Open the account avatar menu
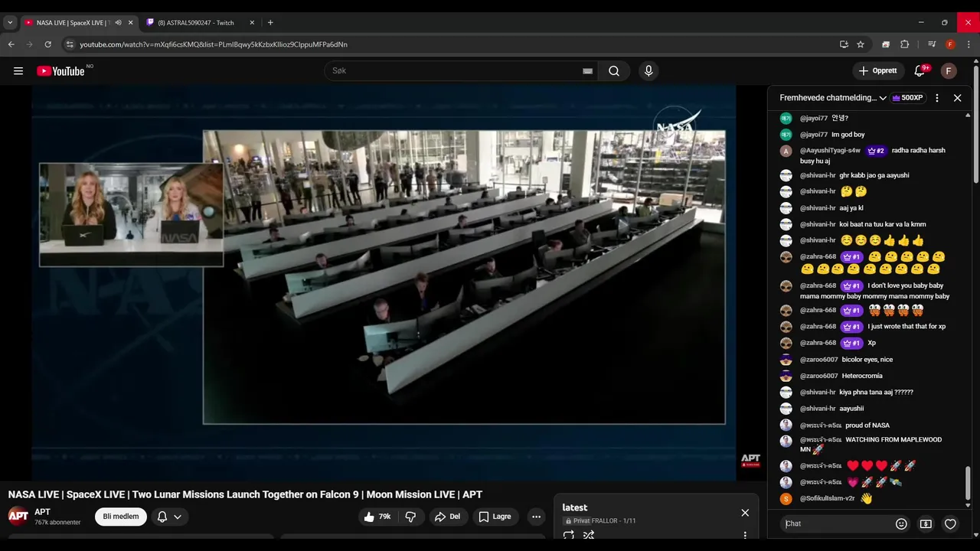 click(x=949, y=71)
